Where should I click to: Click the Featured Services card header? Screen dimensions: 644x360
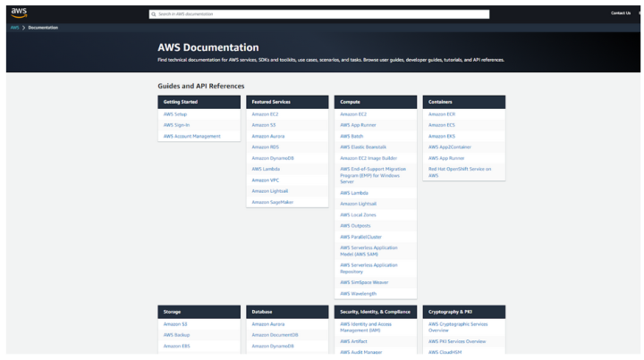[287, 102]
